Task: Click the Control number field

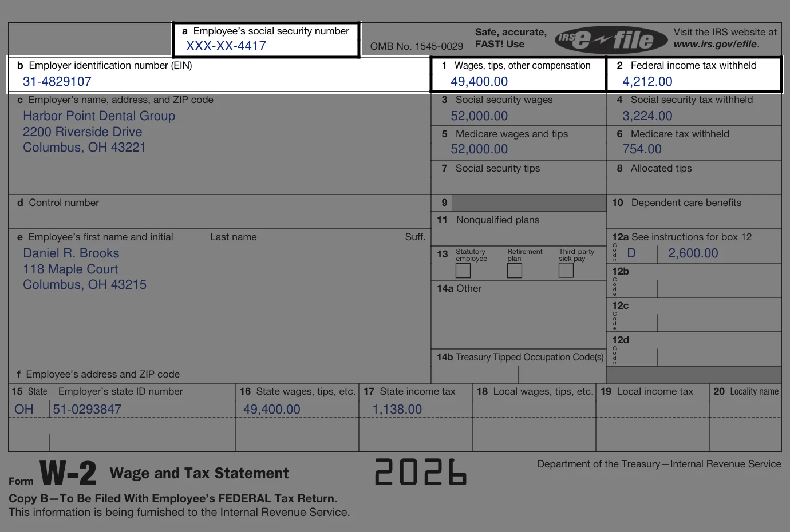Action: pos(220,212)
